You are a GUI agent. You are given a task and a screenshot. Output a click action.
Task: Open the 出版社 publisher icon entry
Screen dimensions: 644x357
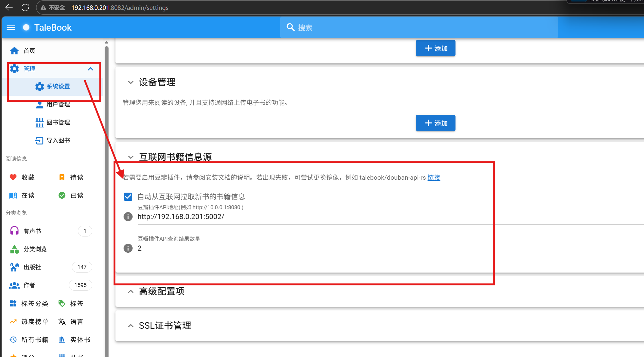coord(14,267)
